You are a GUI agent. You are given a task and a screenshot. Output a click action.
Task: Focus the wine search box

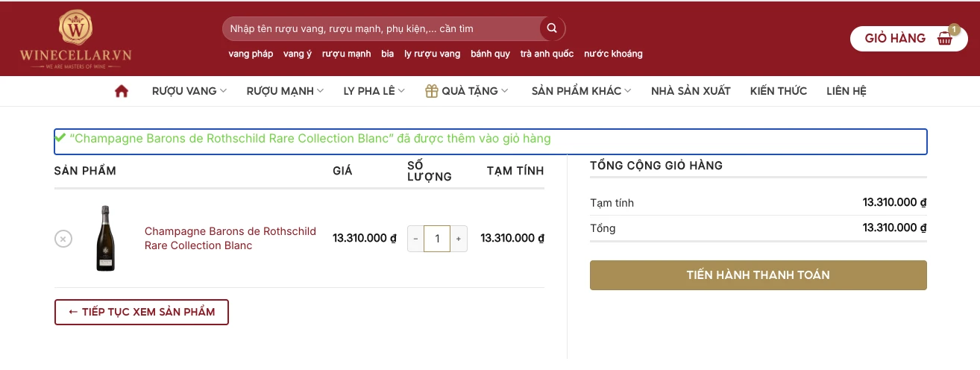(382, 28)
